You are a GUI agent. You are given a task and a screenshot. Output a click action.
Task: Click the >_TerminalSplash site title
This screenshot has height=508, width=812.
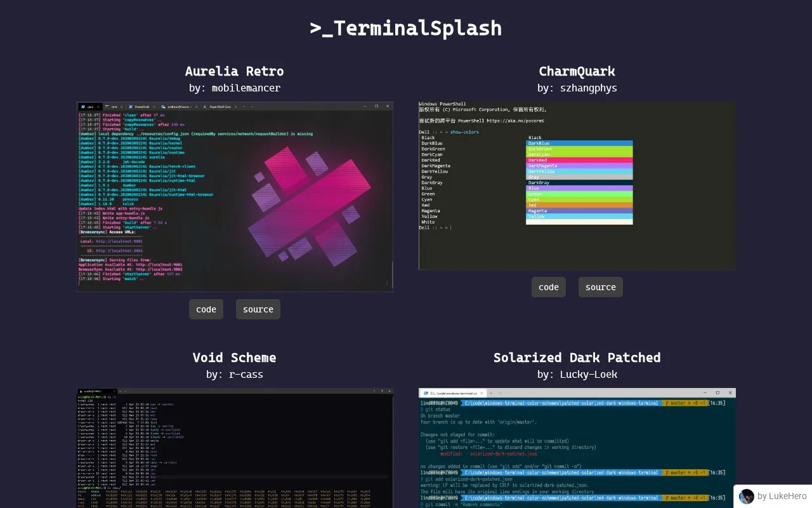click(406, 29)
